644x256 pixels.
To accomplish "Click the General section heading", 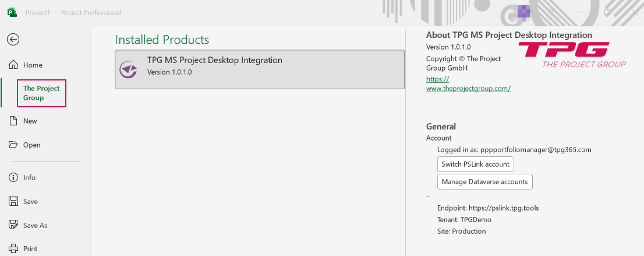I will [x=441, y=127].
